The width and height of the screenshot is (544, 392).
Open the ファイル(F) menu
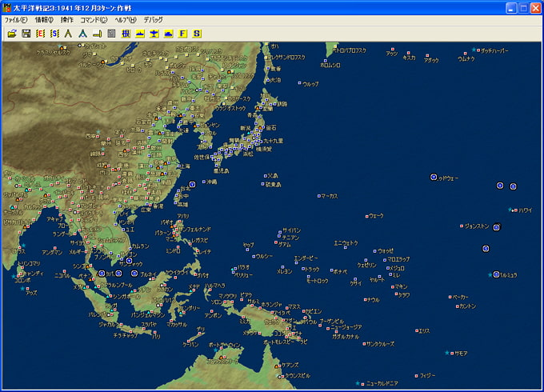coord(15,20)
